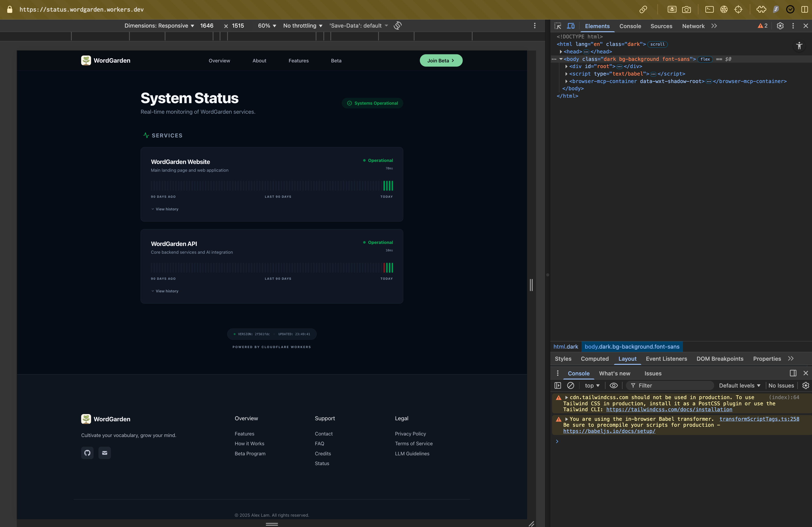Click the inspect element picker icon
Image resolution: width=812 pixels, height=527 pixels.
point(558,26)
